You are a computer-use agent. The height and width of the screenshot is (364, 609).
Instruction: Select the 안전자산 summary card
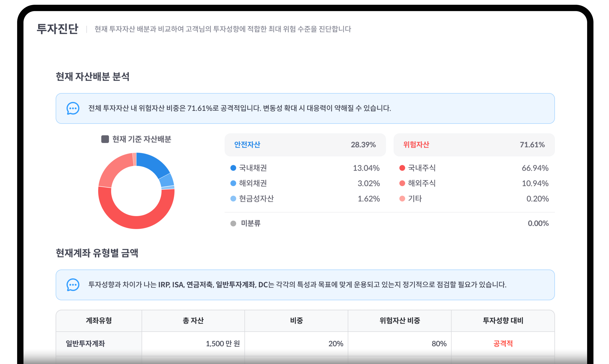tap(305, 145)
